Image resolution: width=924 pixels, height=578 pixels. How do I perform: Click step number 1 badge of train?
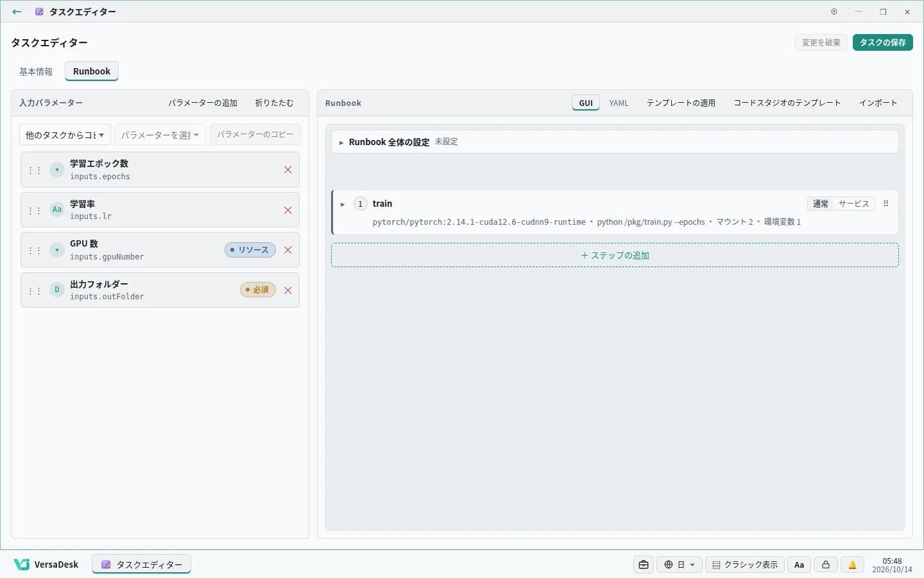coord(361,204)
